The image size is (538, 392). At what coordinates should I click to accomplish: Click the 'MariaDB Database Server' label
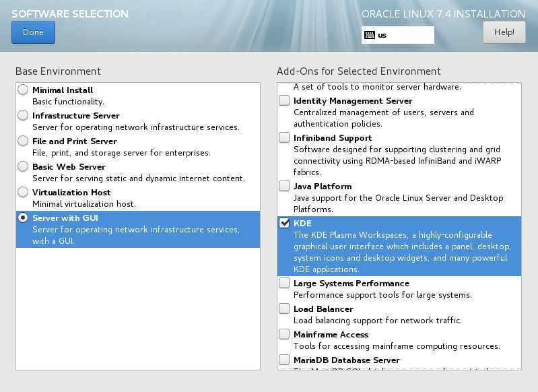(347, 360)
